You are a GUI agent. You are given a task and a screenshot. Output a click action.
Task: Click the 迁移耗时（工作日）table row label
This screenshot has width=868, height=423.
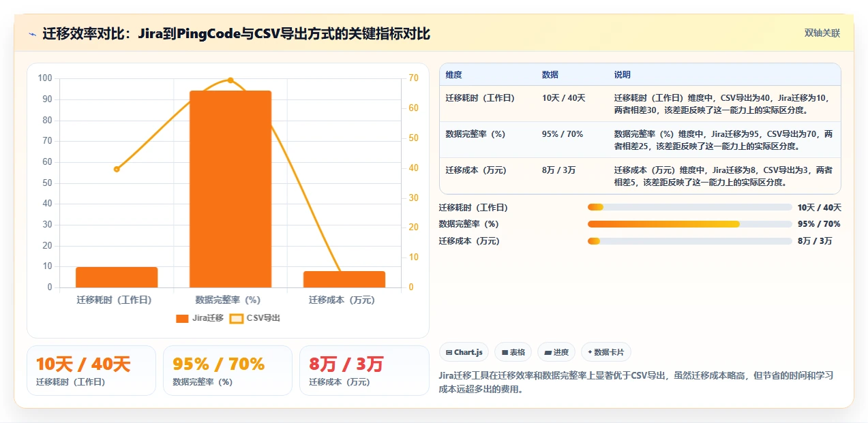click(480, 97)
